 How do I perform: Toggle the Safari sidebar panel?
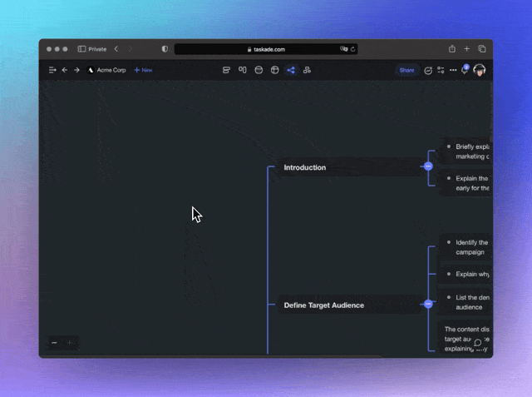click(x=82, y=49)
